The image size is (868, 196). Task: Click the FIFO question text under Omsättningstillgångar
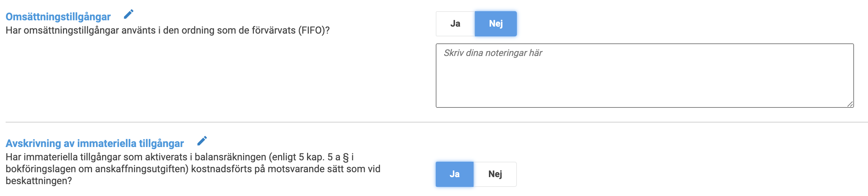(x=168, y=30)
